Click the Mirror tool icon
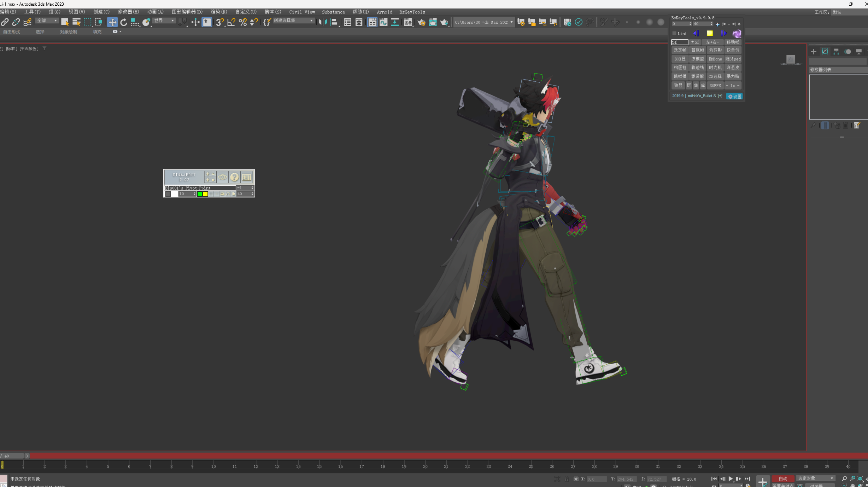Screen dimensions: 868x487 (322, 22)
